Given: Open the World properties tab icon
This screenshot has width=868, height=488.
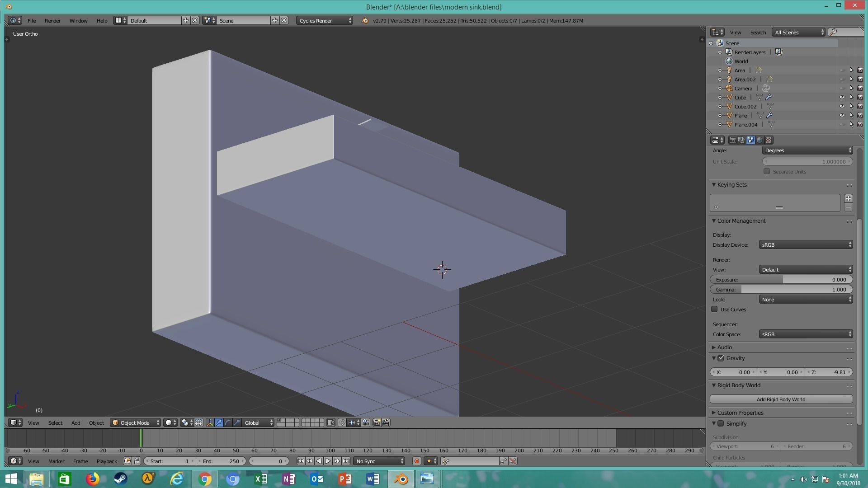Looking at the screenshot, I should tap(759, 140).
